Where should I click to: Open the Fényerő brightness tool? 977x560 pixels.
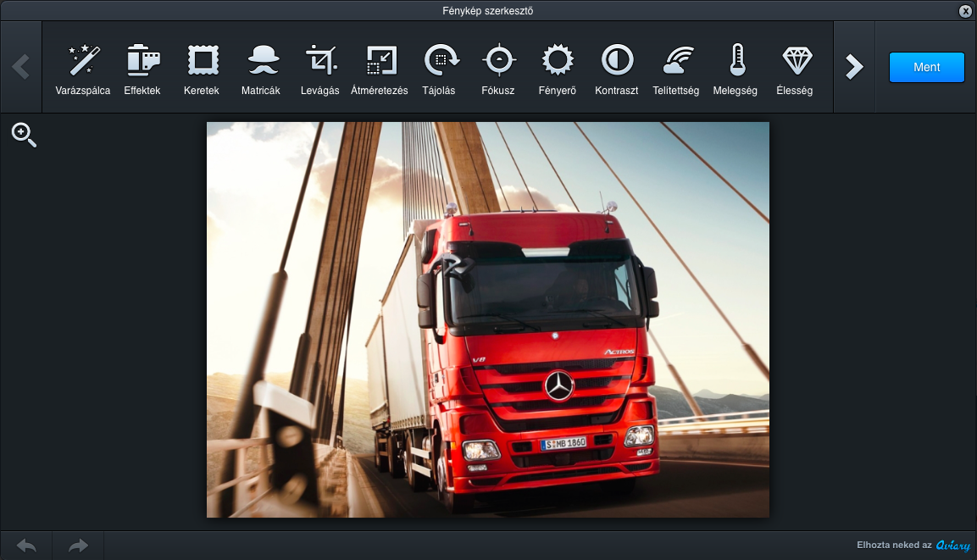tap(558, 69)
